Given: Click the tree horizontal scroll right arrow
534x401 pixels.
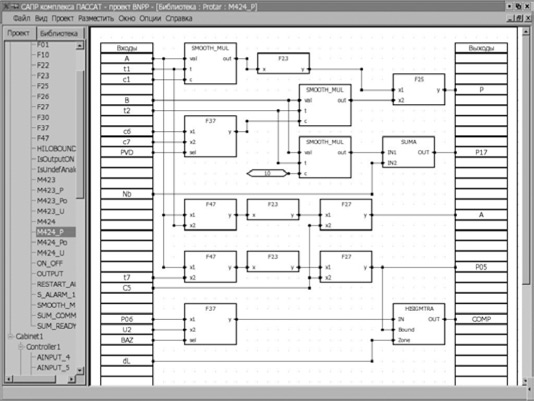Looking at the screenshot, I should [71, 379].
